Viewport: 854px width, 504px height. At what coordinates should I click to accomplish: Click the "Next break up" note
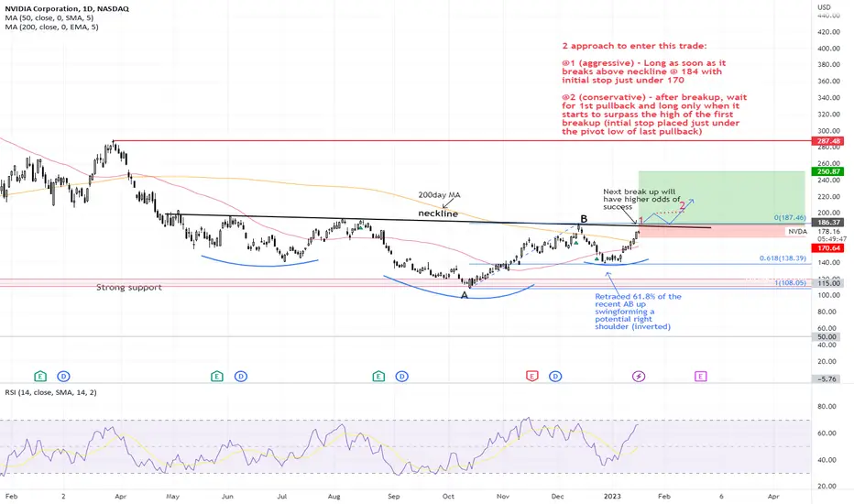(x=641, y=199)
